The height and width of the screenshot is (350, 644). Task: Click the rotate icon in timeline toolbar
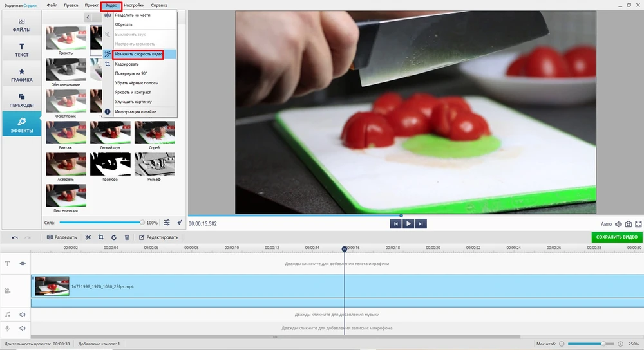point(114,237)
